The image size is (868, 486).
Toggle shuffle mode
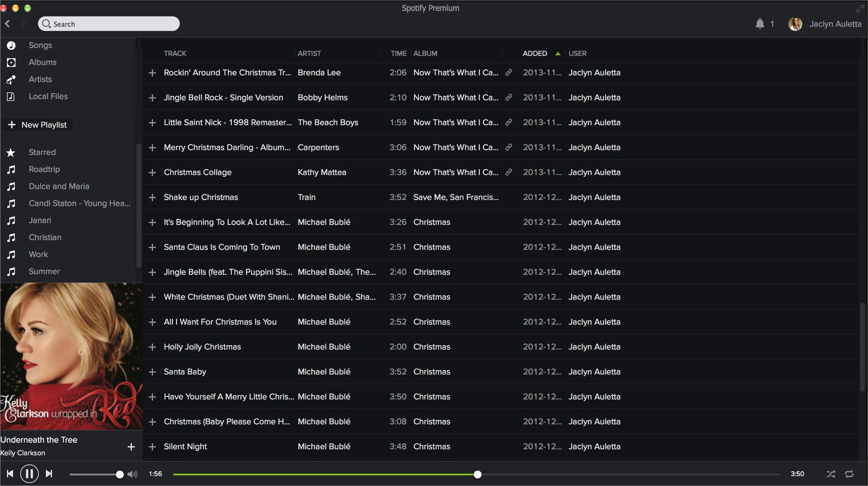pos(831,474)
